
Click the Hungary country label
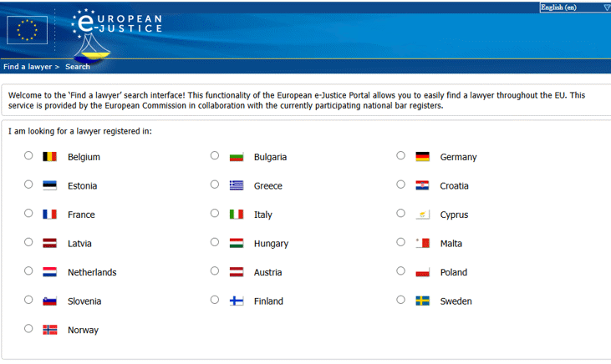271,244
